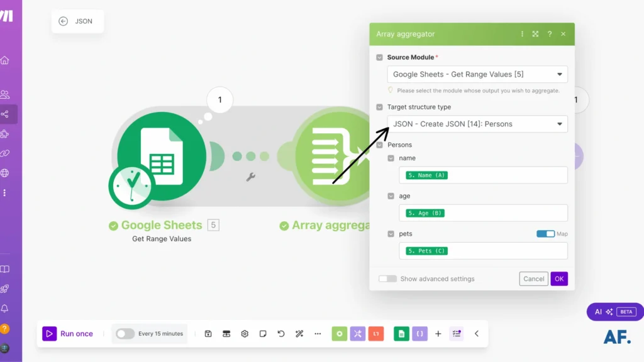The height and width of the screenshot is (362, 644).
Task: Collapse the toolbar with the left chevron
Action: 477,334
